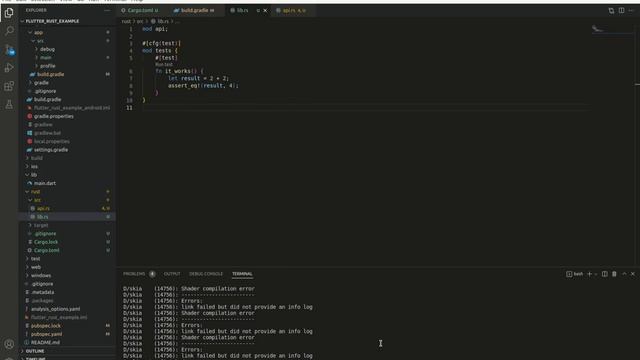The width and height of the screenshot is (640, 360).
Task: Expand the target folder
Action: (41, 225)
